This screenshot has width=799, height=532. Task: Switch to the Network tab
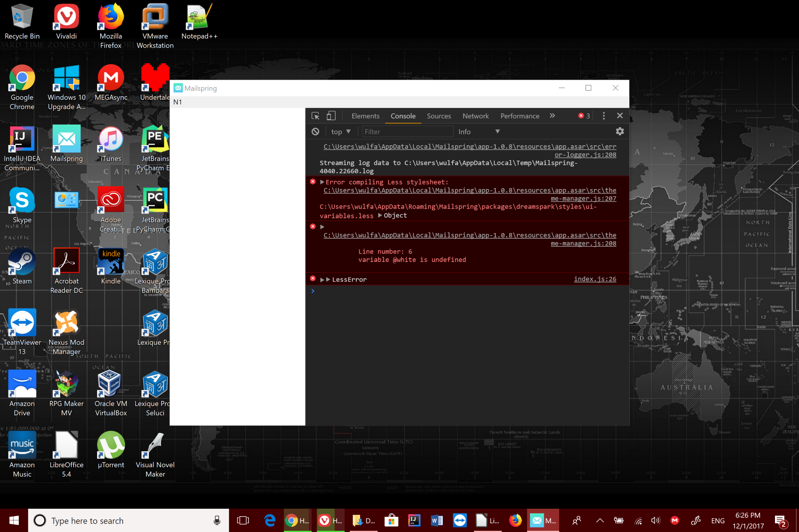475,116
